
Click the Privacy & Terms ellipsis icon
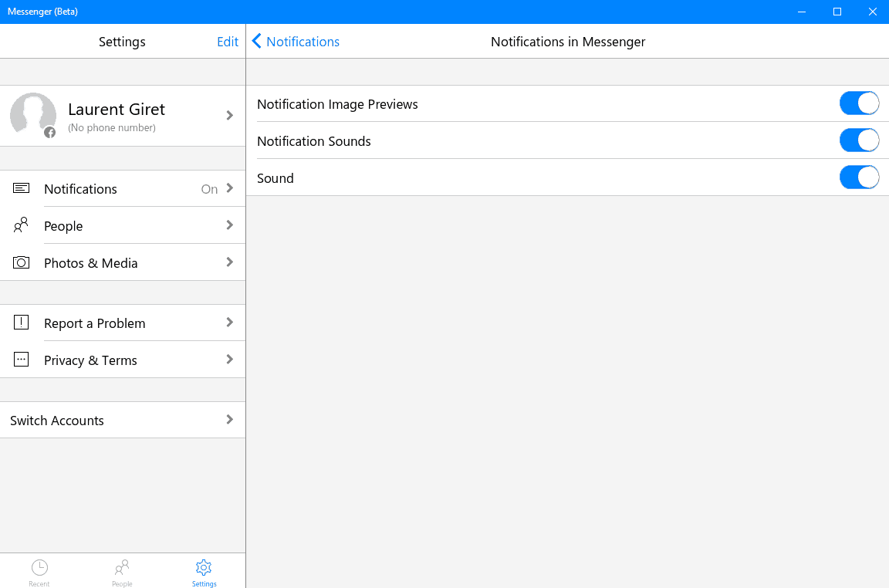[x=21, y=360]
